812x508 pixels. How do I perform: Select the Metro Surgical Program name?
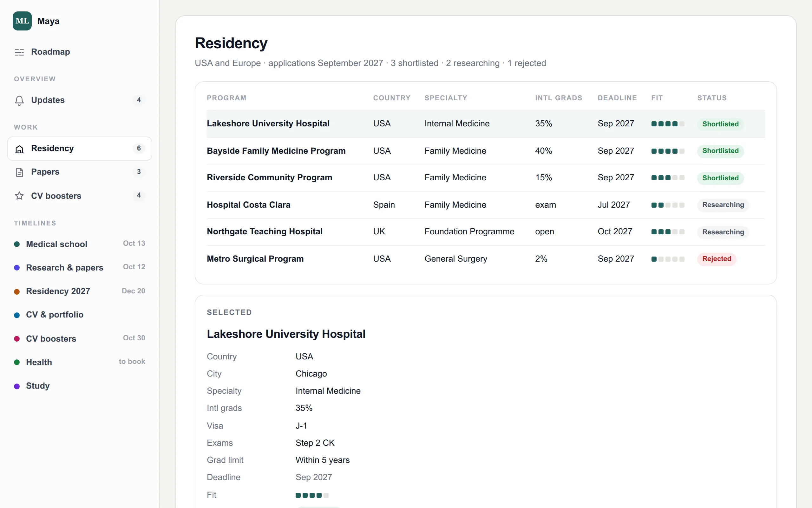(255, 259)
